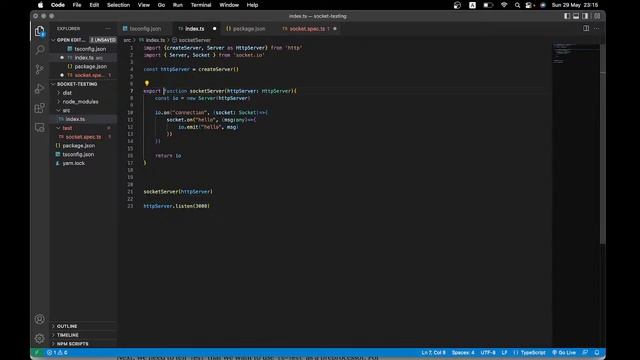Expand the dist folder
The image size is (640, 360).
pos(67,93)
